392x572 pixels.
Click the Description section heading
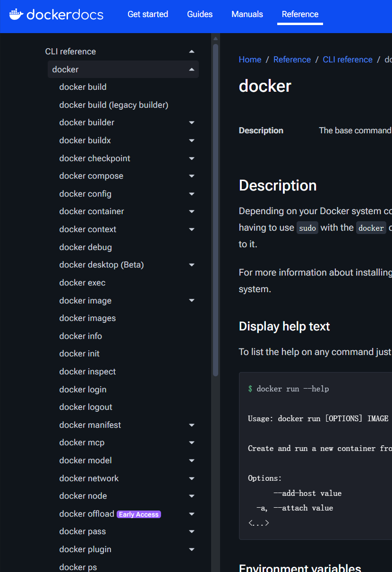[x=278, y=185]
